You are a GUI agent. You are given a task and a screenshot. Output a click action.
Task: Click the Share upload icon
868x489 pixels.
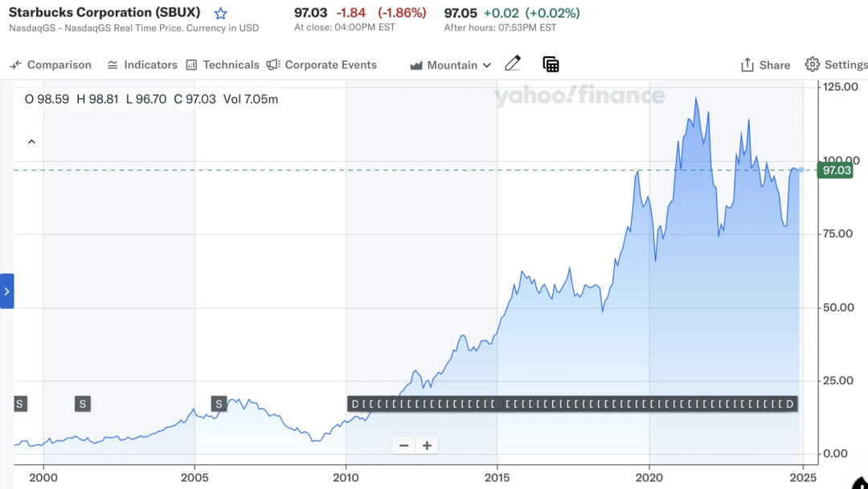tap(747, 65)
